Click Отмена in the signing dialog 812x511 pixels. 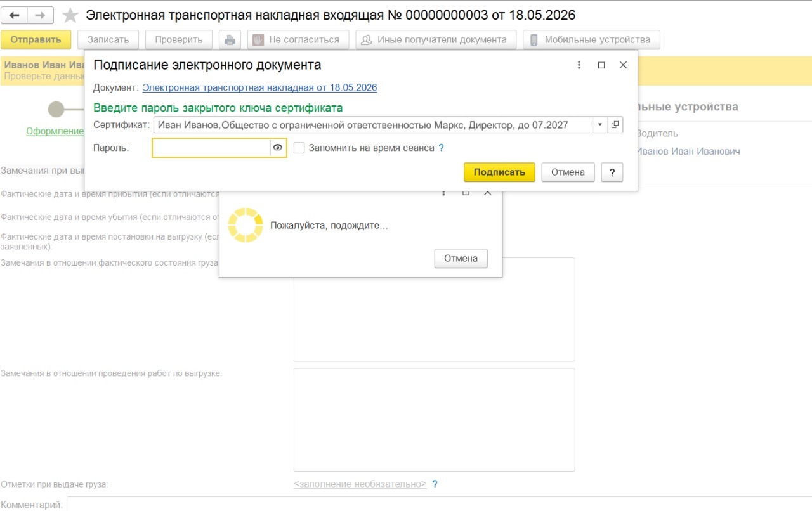coord(568,172)
